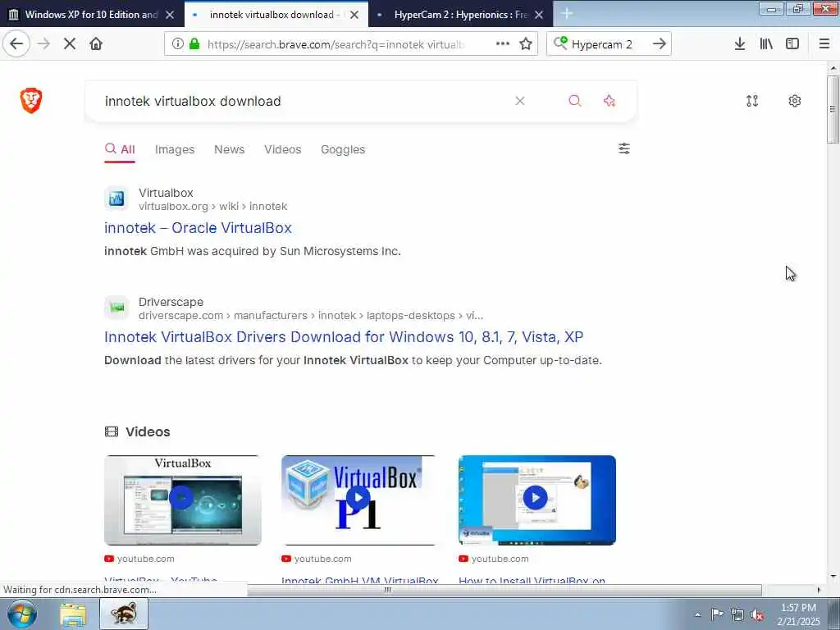Play the first VirtualBox video thumbnail
Image resolution: width=840 pixels, height=630 pixels.
(x=183, y=500)
